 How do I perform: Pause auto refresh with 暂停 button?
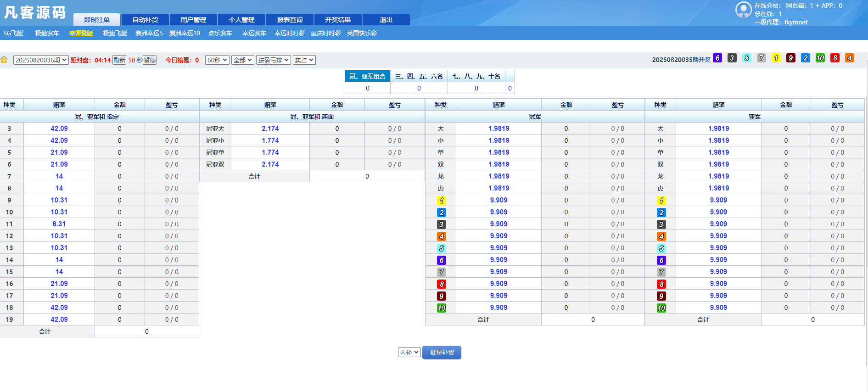[150, 60]
